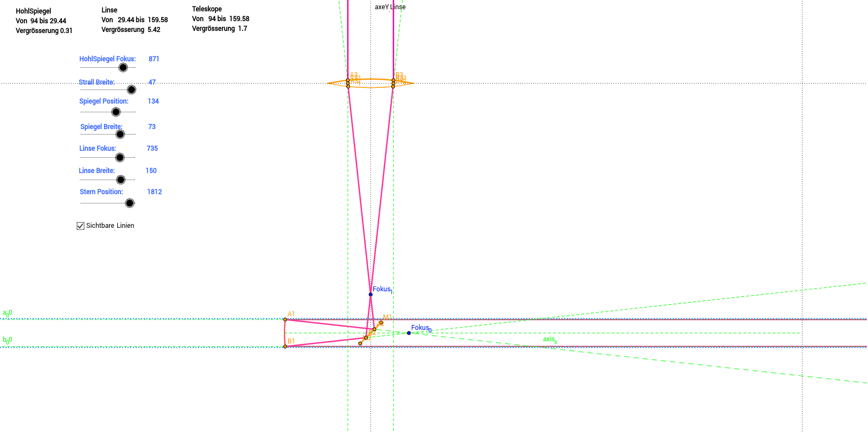Click the HohlSpiegel Fokus slider handle
Image resolution: width=868 pixels, height=434 pixels.
tap(123, 67)
